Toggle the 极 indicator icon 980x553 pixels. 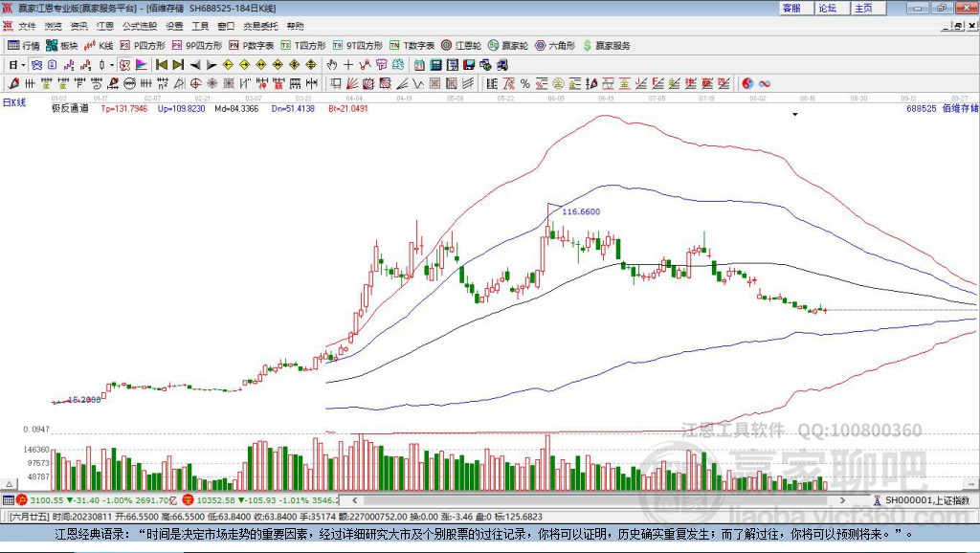pyautogui.click(x=124, y=65)
